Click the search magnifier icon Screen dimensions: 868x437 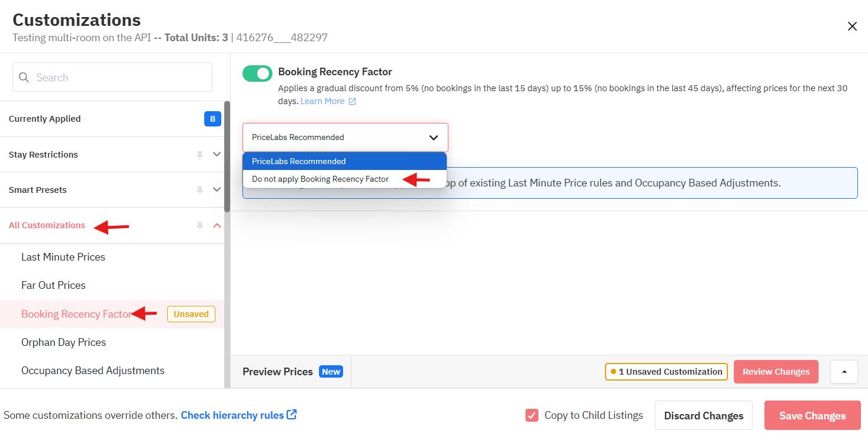click(24, 78)
